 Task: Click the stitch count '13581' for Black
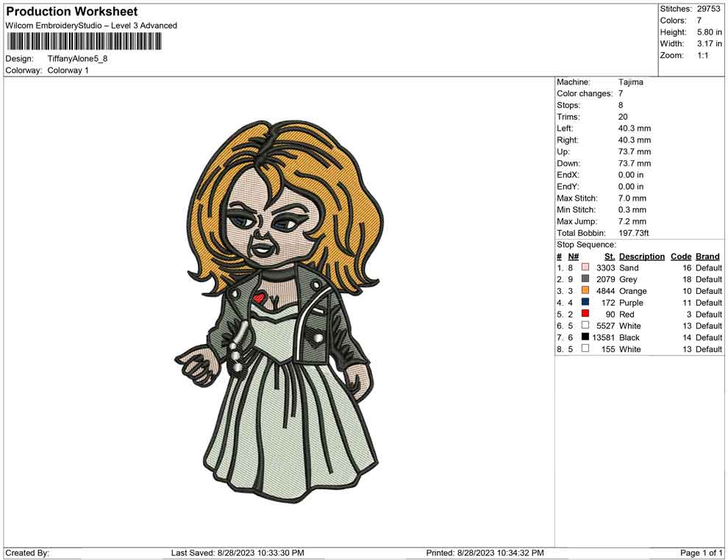click(x=604, y=337)
